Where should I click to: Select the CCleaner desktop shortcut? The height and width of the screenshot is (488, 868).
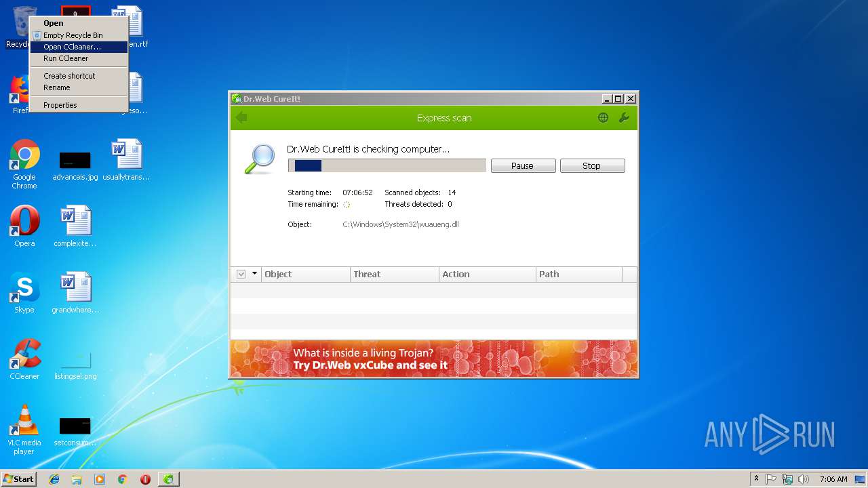(24, 359)
